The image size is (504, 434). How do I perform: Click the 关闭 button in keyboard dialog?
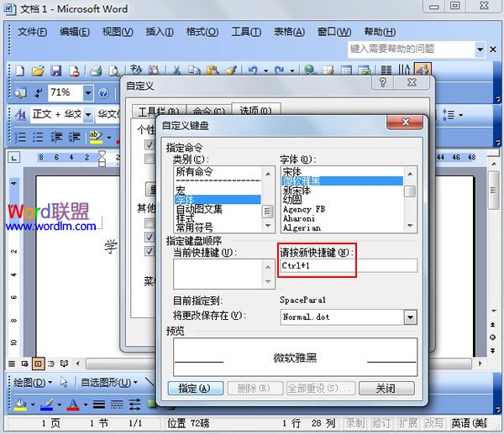(386, 389)
